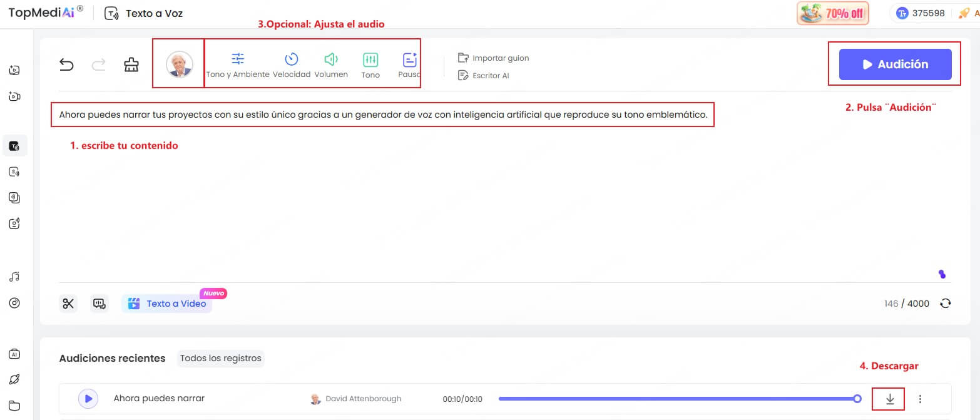
Task: Open Tono y Ambiente settings
Action: [x=238, y=65]
